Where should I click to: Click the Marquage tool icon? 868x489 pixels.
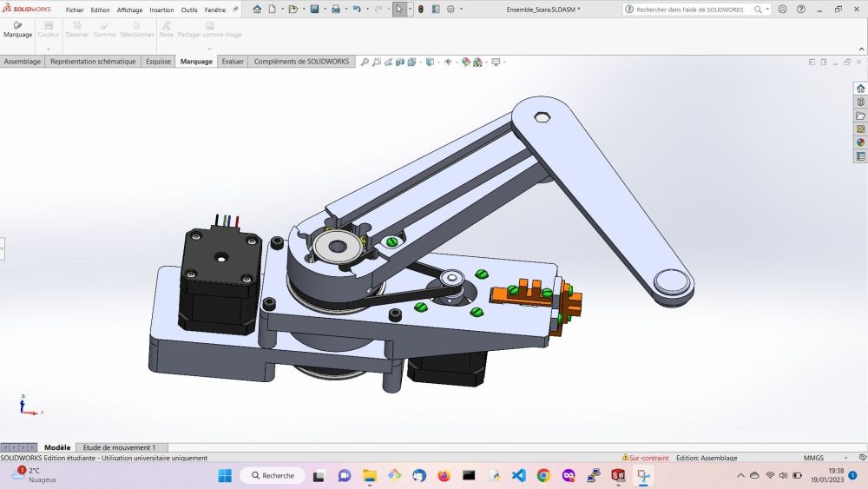(17, 26)
